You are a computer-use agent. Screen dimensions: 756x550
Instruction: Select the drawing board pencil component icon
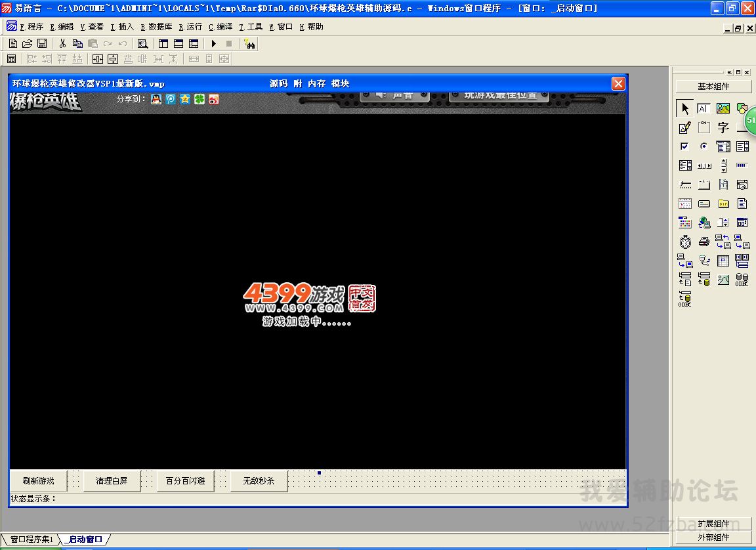(684, 127)
